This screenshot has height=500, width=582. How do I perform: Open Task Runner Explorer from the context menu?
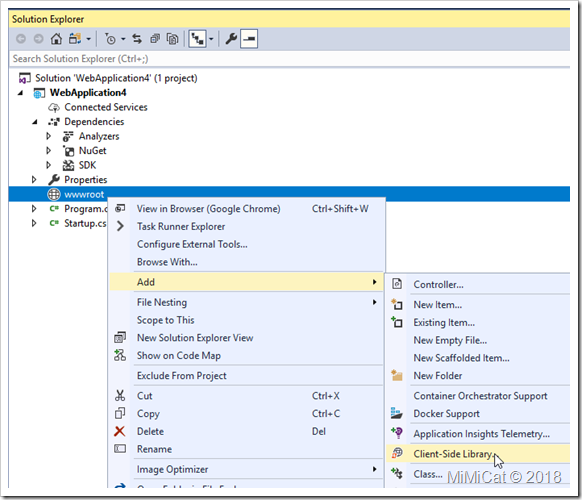[247, 227]
